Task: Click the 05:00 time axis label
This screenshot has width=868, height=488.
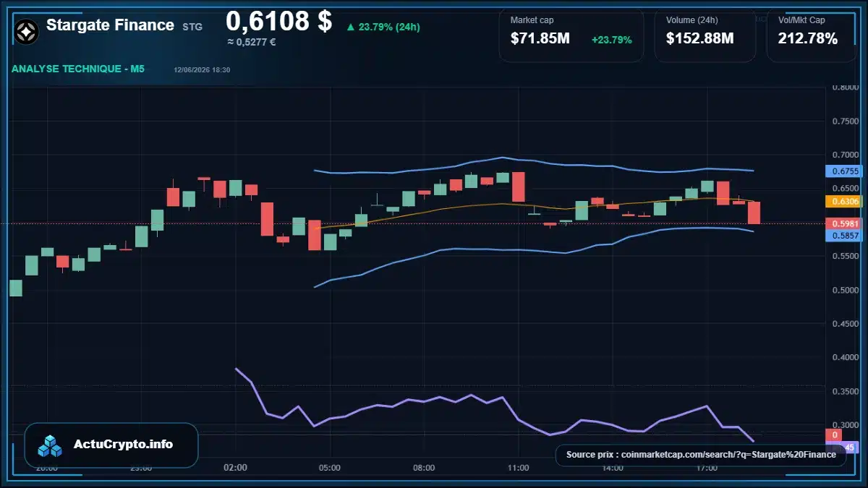Action: pyautogui.click(x=330, y=468)
